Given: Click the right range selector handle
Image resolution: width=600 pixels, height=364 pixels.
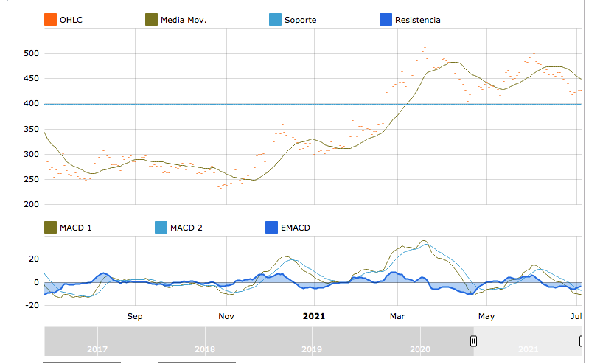Looking at the screenshot, I should (x=582, y=341).
